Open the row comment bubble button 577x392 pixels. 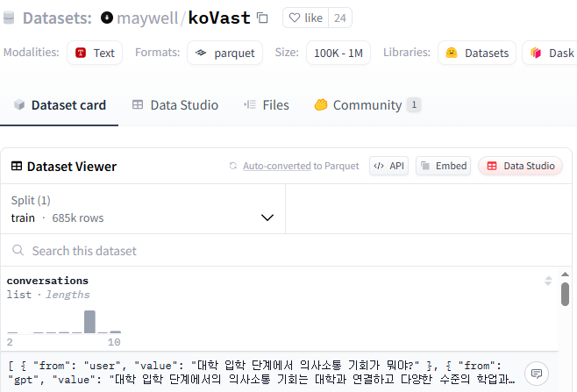click(x=537, y=374)
